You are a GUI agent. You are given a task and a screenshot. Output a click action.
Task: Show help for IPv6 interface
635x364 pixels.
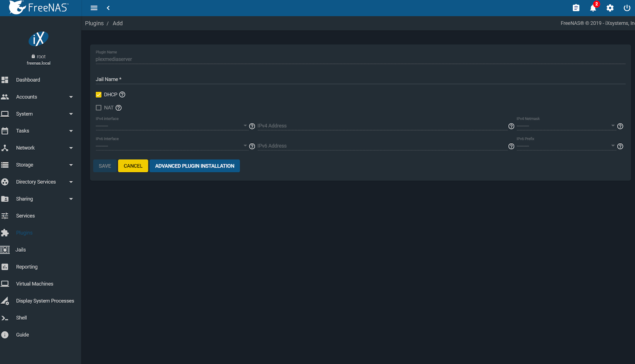[x=252, y=146]
